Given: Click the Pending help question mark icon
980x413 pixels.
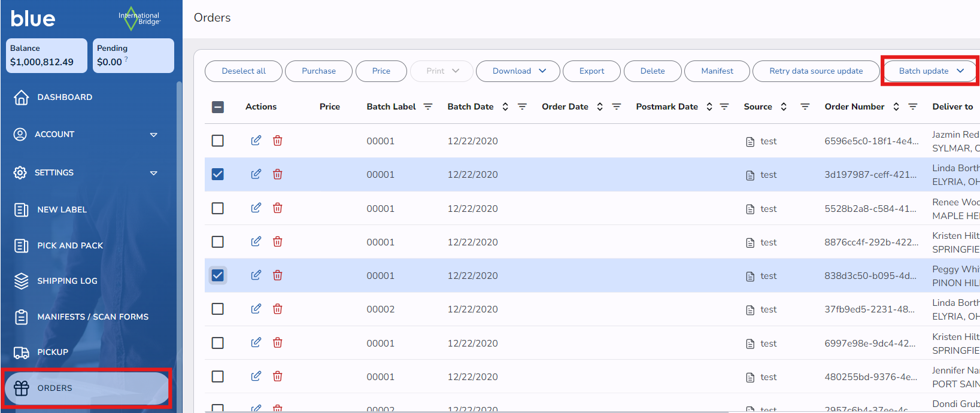Looking at the screenshot, I should click(126, 59).
